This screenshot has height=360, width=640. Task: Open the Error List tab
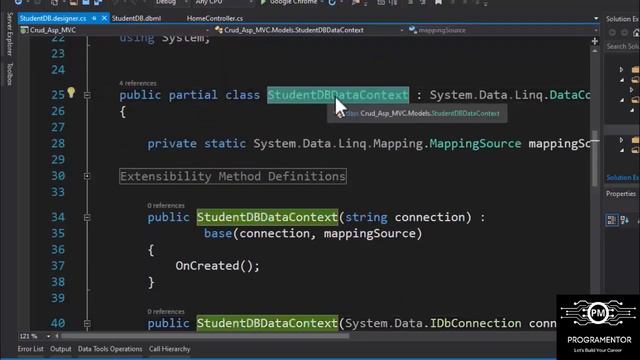click(30, 349)
